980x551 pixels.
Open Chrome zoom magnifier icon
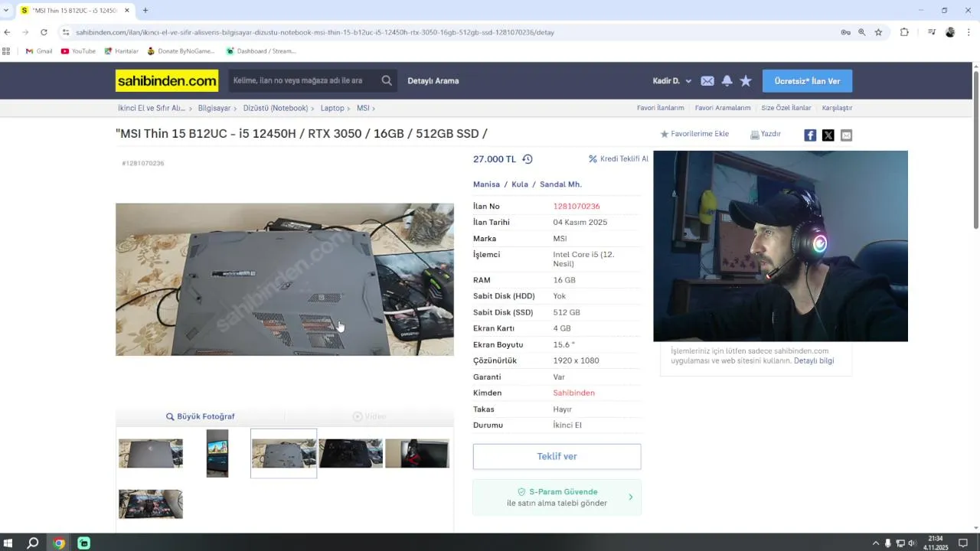(x=862, y=32)
